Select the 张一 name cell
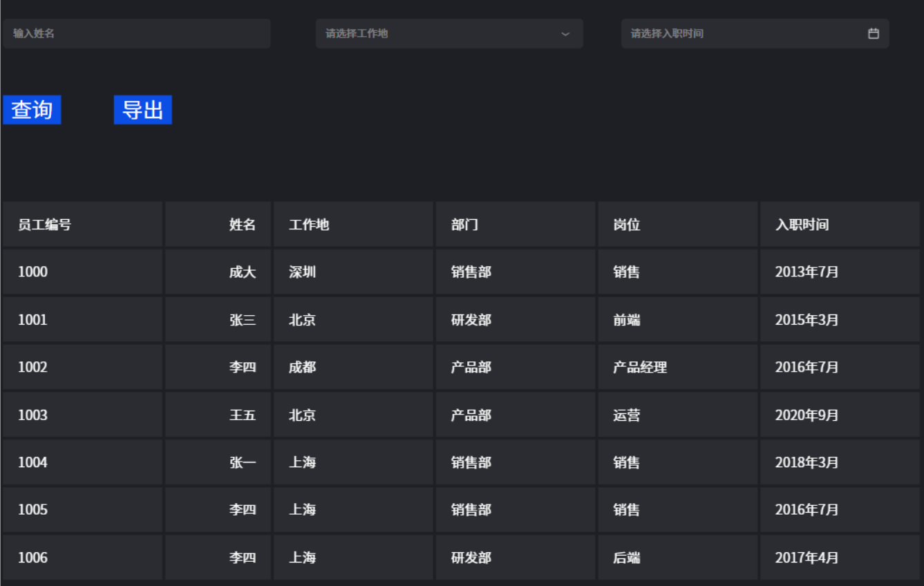924x586 pixels. [x=218, y=462]
